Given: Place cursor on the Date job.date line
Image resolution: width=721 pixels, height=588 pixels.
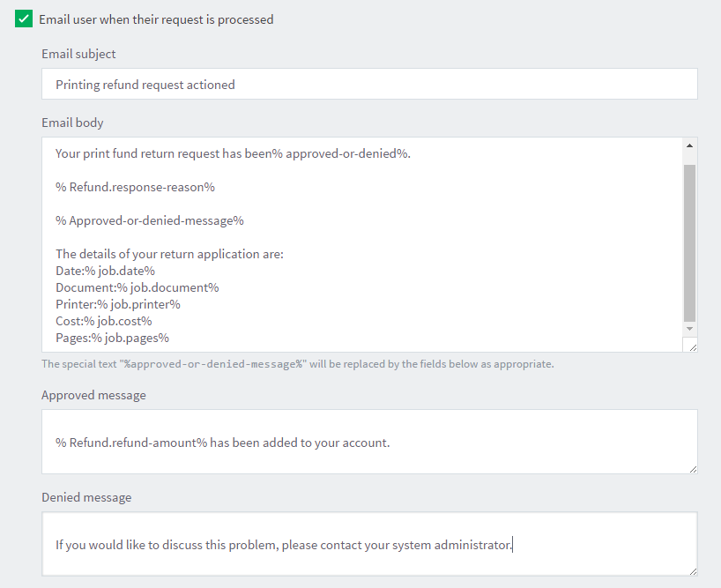Looking at the screenshot, I should [x=106, y=271].
